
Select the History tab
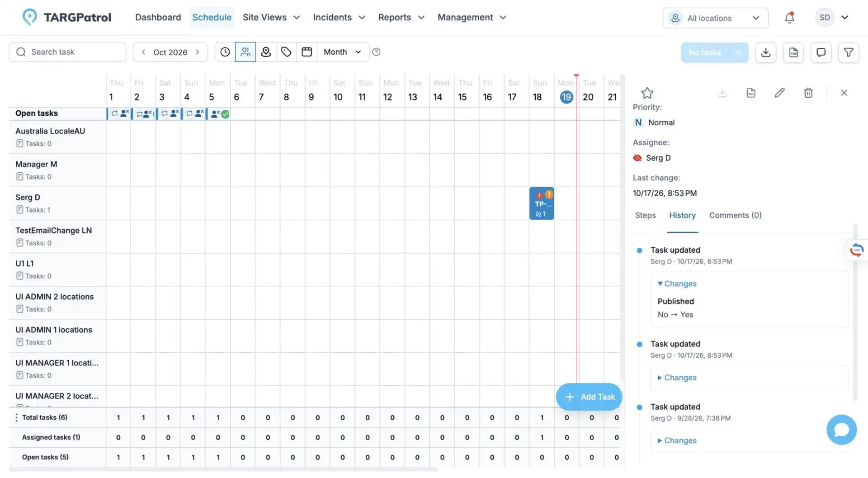point(682,215)
